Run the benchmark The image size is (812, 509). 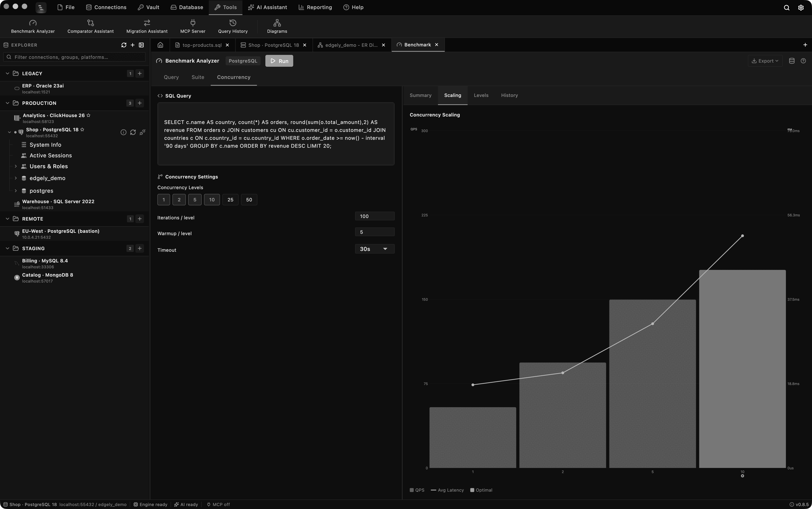pyautogui.click(x=279, y=61)
